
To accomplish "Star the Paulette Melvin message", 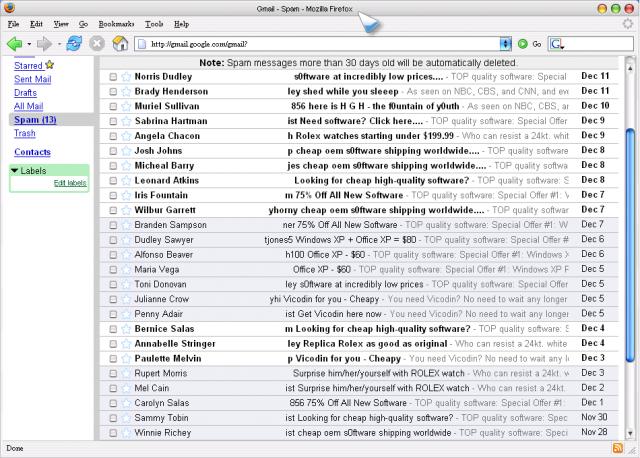I will (126, 359).
